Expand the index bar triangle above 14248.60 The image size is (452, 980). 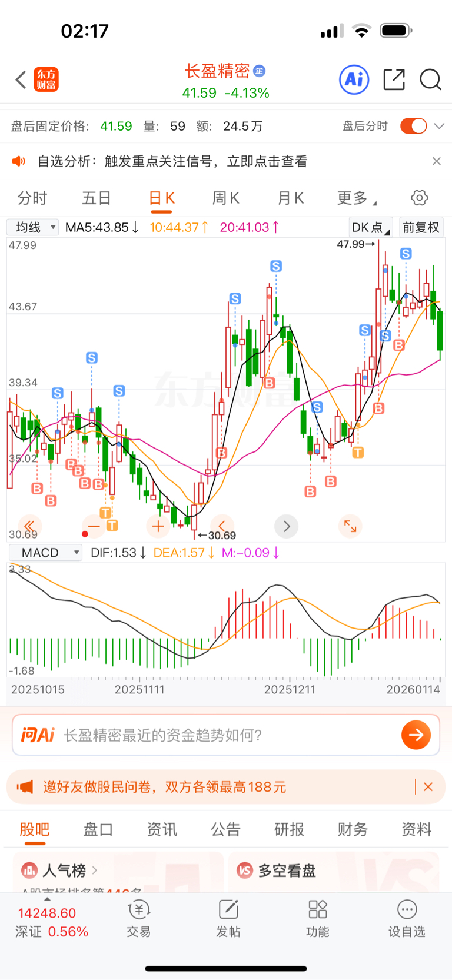pos(47,899)
